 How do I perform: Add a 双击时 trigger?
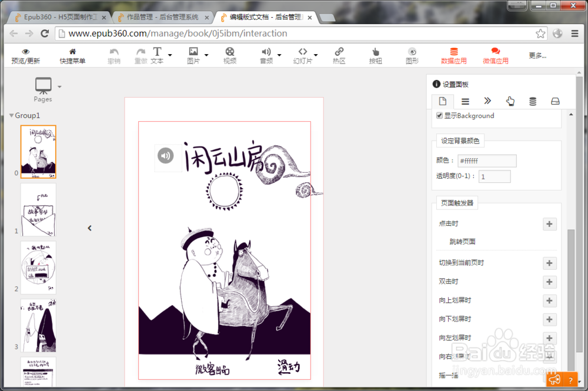pos(549,282)
